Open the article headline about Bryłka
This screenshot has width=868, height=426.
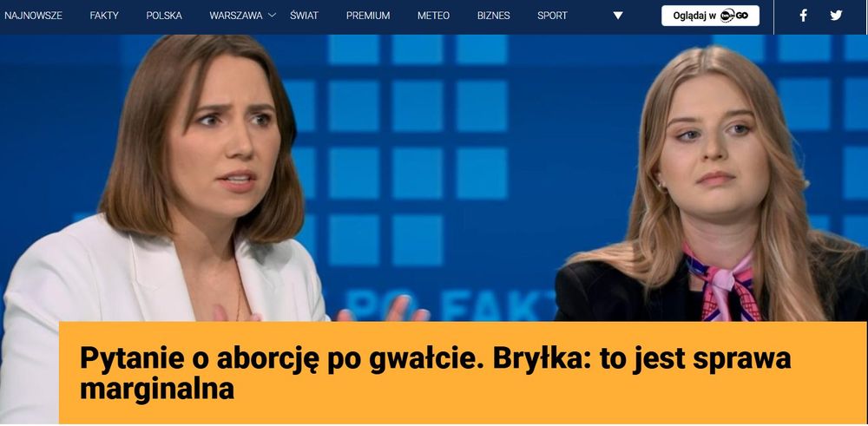[x=435, y=374]
